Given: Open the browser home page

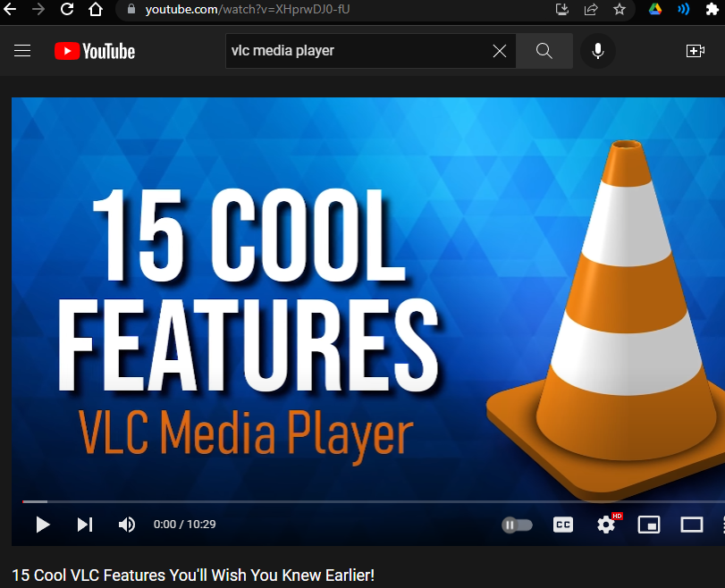Looking at the screenshot, I should (x=96, y=9).
